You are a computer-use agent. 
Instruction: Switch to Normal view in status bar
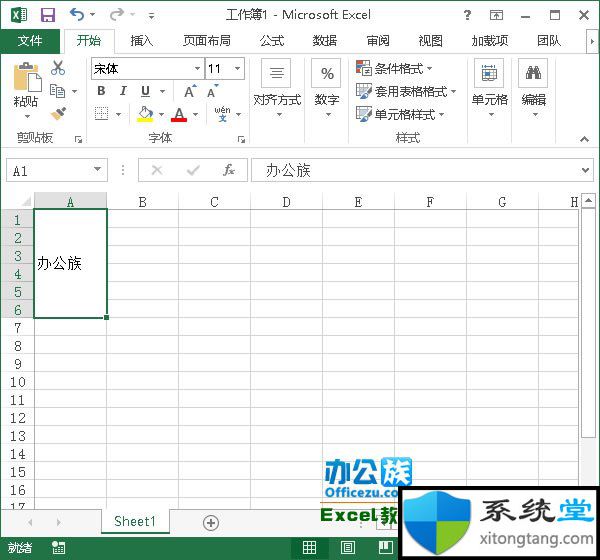[309, 548]
